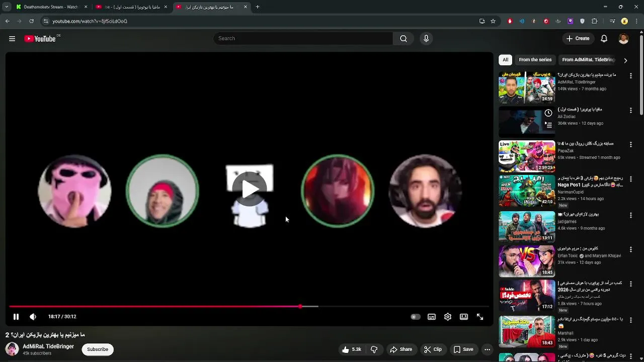Mute the video volume speaker icon
This screenshot has width=644, height=362.
[33, 317]
